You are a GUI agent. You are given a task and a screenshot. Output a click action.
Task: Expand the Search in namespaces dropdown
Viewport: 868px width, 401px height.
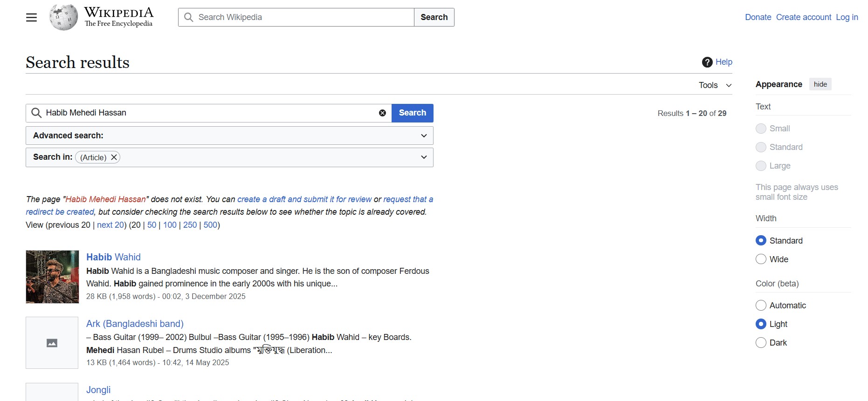tap(423, 157)
